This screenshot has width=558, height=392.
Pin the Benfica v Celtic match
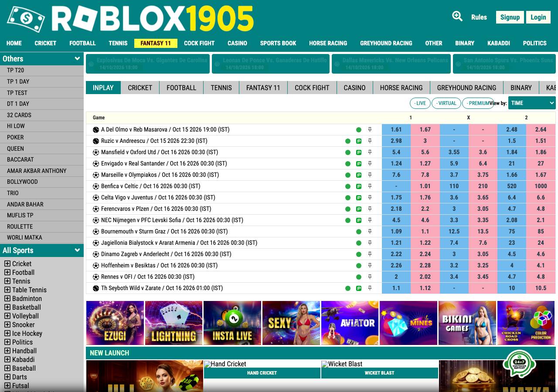(370, 186)
